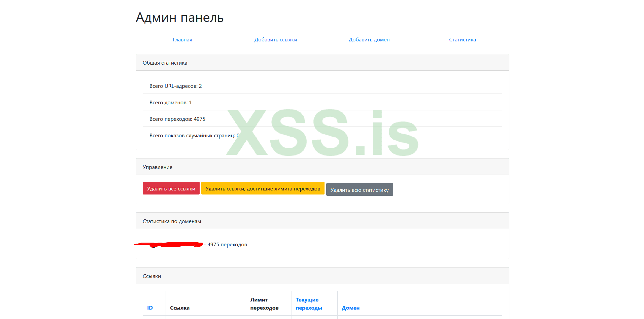Click the red Удалить все ссылки button
Screen dimensions: 644x319
pos(171,188)
